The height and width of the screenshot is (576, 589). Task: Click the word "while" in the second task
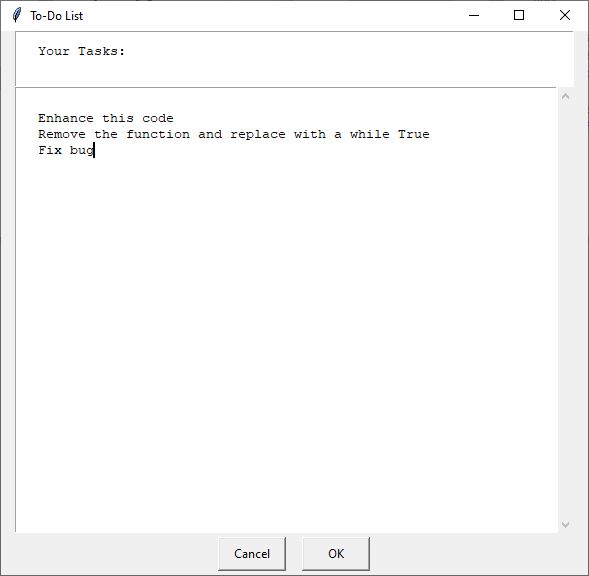[x=370, y=134]
